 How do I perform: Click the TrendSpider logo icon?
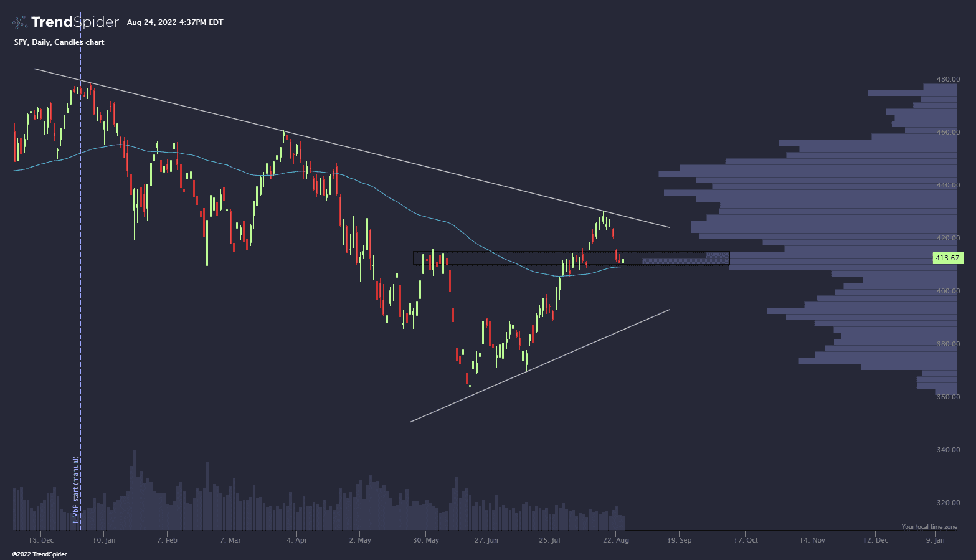21,22
